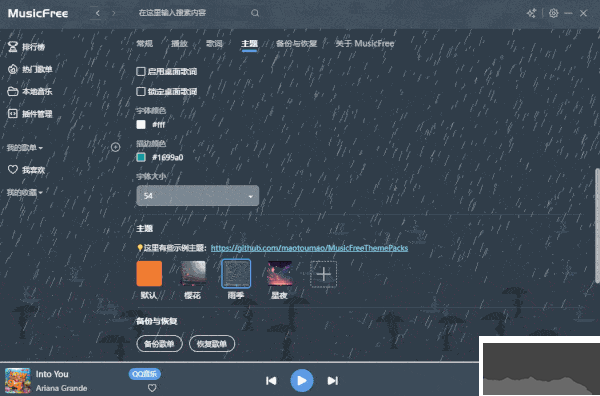Open settings gear icon

(553, 13)
